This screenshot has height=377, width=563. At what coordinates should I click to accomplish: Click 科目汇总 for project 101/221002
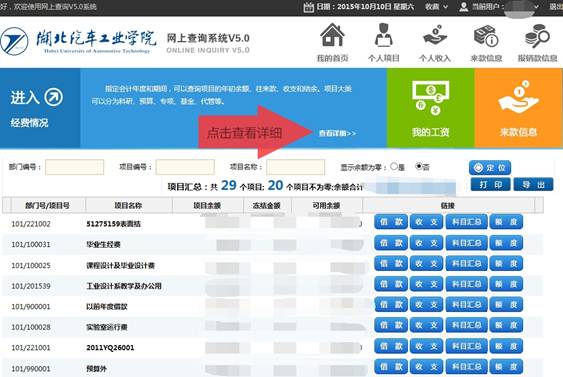click(x=466, y=222)
